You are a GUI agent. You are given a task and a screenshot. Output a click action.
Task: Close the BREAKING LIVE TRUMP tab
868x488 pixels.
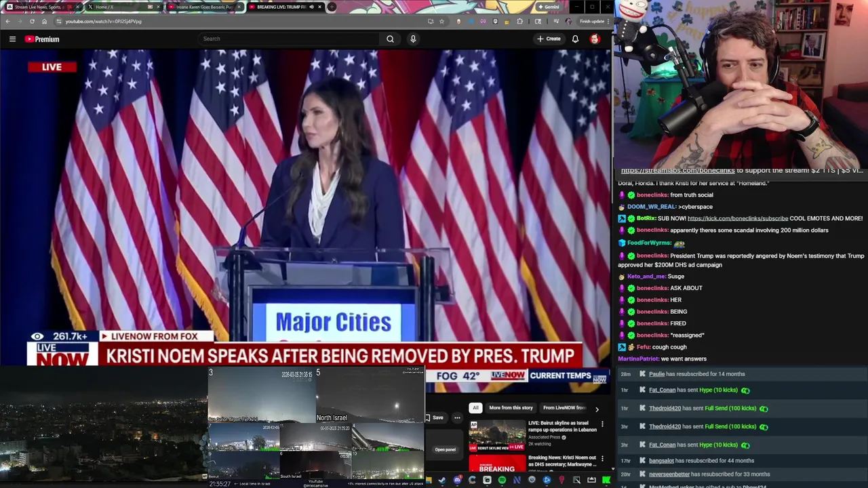(319, 7)
